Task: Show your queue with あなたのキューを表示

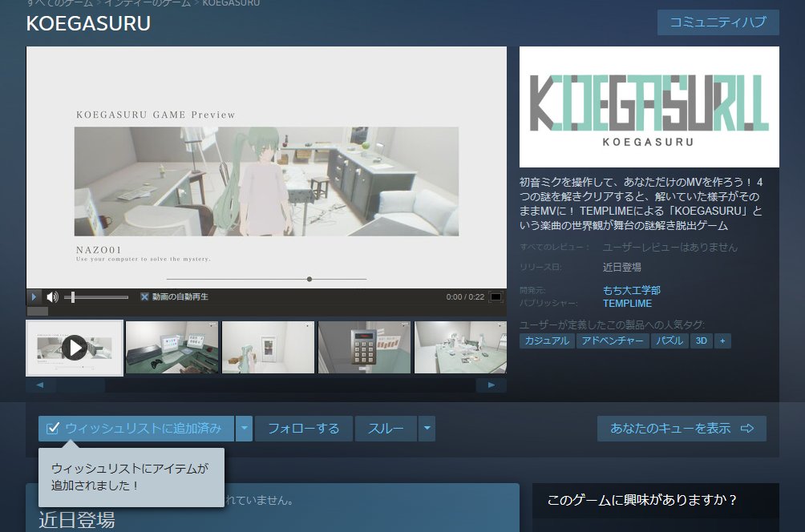Action: [682, 429]
